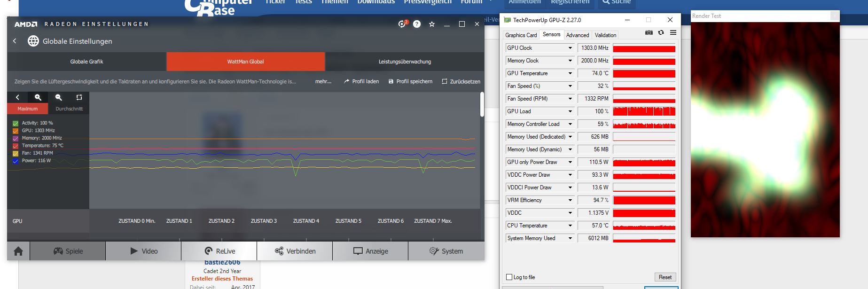Screen dimensions: 868x289
Task: Expand System Memory Used dropdown
Action: 570,238
